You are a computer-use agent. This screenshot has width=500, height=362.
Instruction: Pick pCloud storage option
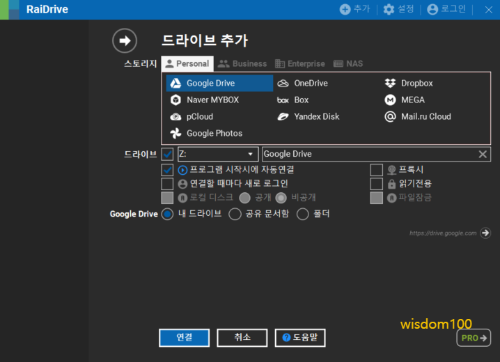pyautogui.click(x=192, y=117)
